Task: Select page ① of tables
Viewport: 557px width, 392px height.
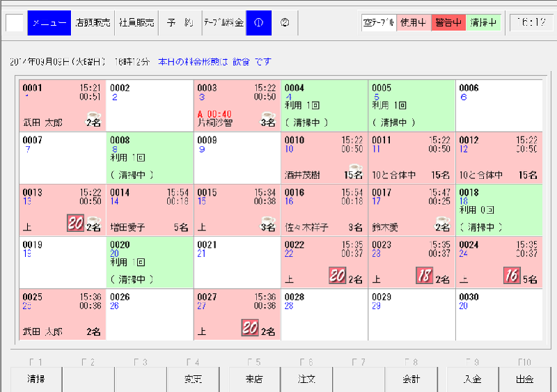Action: coord(259,23)
